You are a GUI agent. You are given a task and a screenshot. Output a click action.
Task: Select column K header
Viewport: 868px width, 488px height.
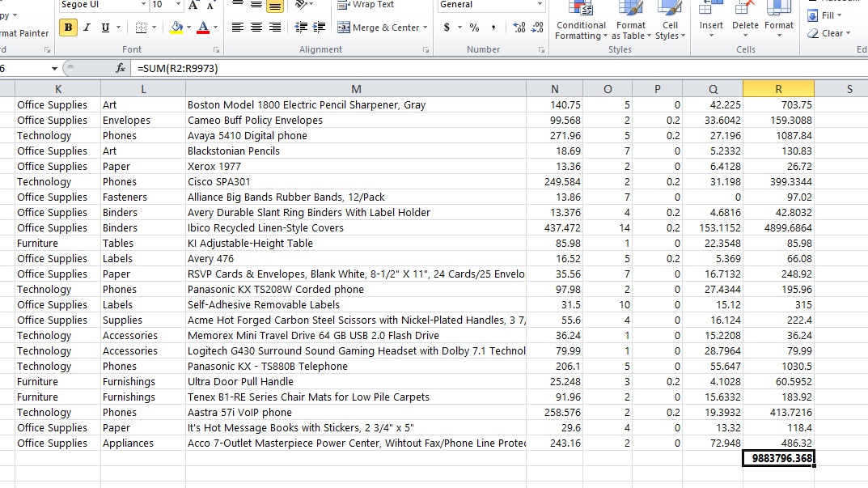point(58,89)
